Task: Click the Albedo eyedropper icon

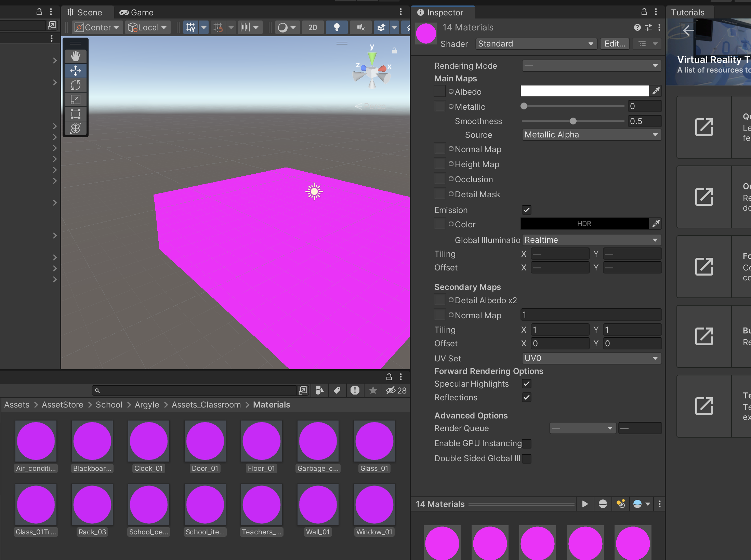Action: 656,91
